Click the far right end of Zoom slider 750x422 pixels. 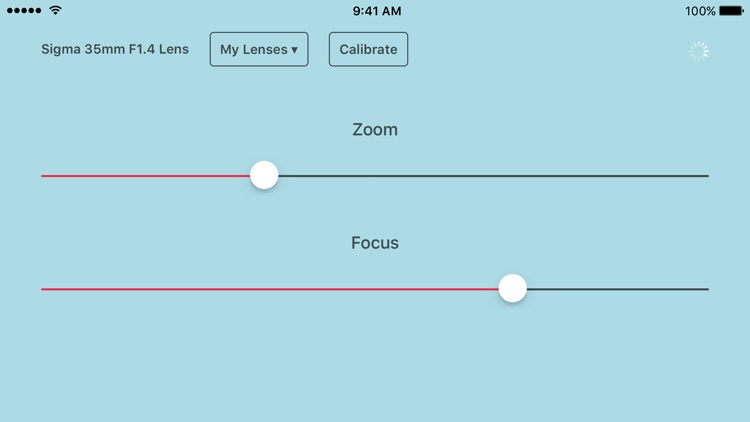coord(707,176)
